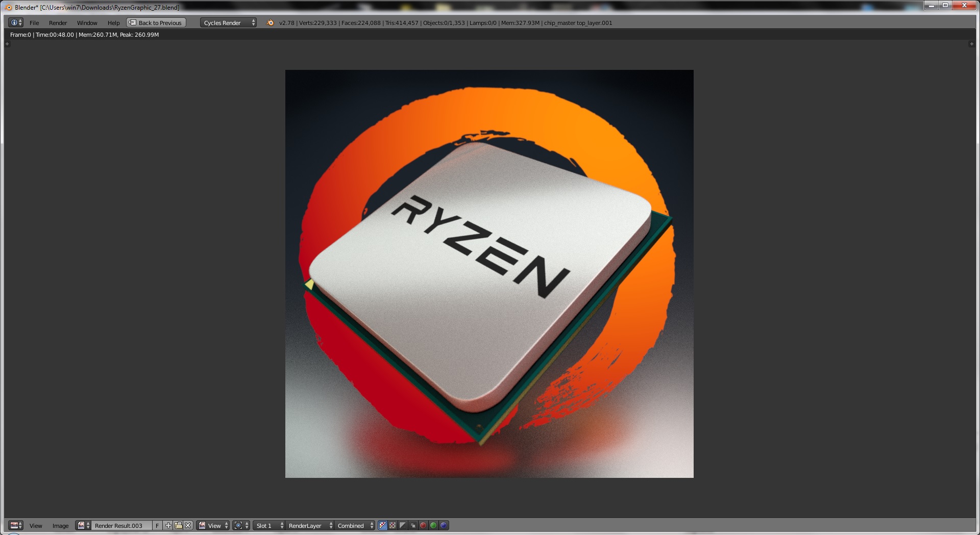Click the right region expand plus handle
Screen dimensions: 980x535
coord(971,44)
